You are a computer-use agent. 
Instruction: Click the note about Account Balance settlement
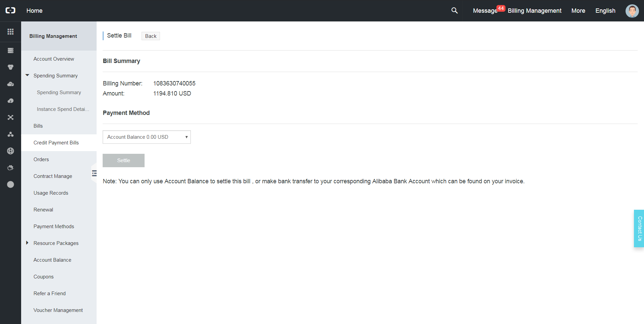(x=314, y=181)
